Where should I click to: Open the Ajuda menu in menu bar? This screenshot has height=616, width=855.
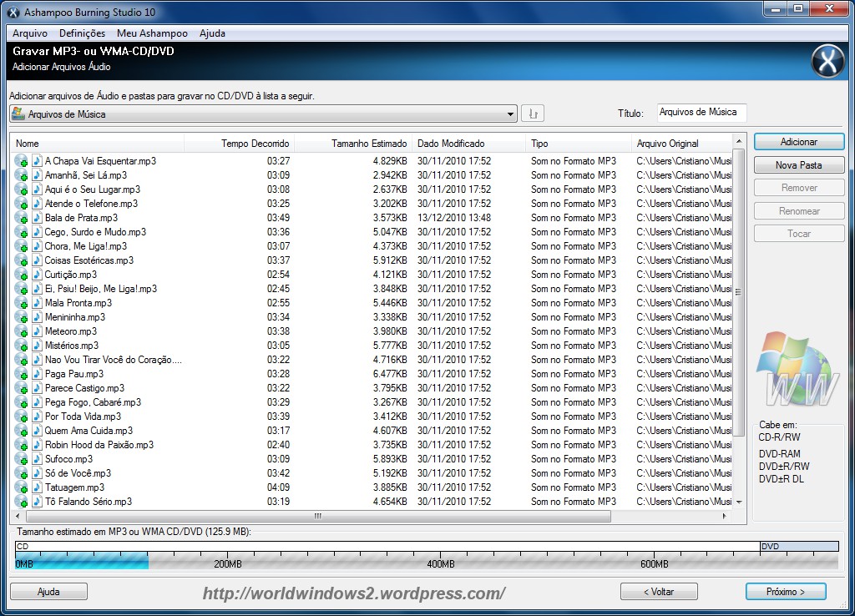click(212, 33)
